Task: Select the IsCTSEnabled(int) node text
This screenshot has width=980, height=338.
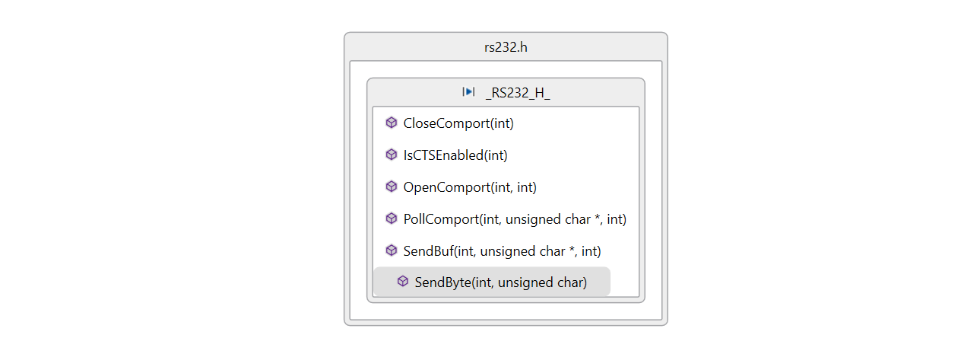Action: tap(455, 155)
